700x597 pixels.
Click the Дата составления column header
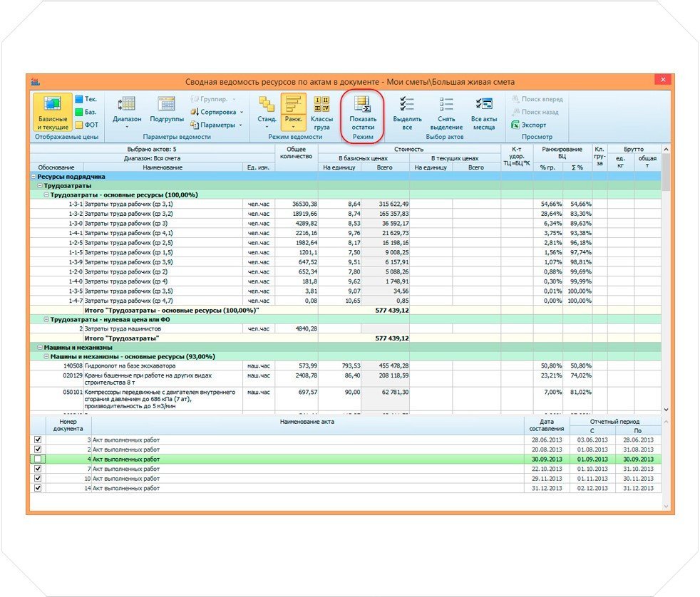(547, 425)
